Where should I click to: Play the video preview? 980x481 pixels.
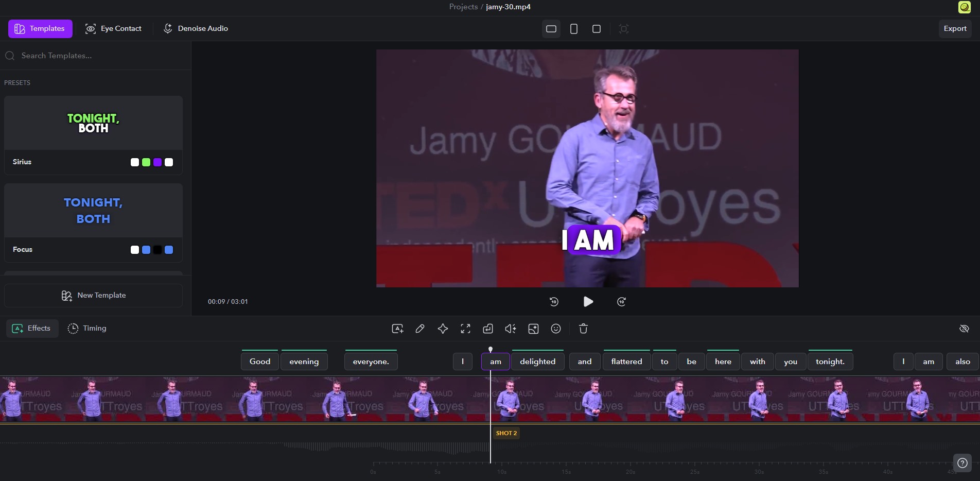(x=588, y=302)
